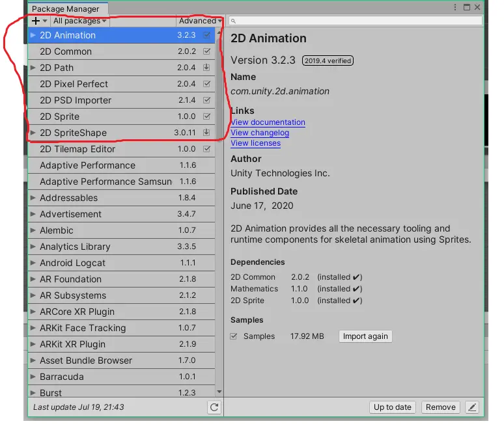The width and height of the screenshot is (504, 430).
Task: Select the 2D Tilemap Editor package
Action: pos(122,149)
